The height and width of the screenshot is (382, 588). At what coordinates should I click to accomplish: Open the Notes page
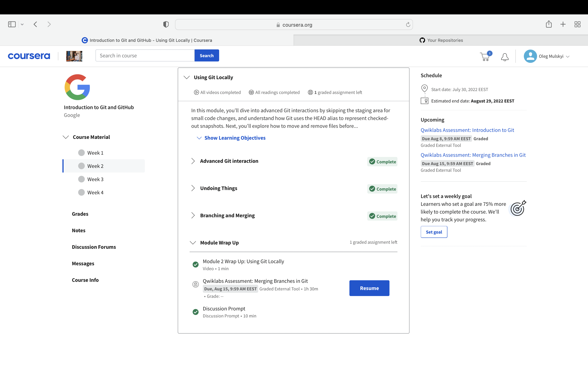coord(79,230)
